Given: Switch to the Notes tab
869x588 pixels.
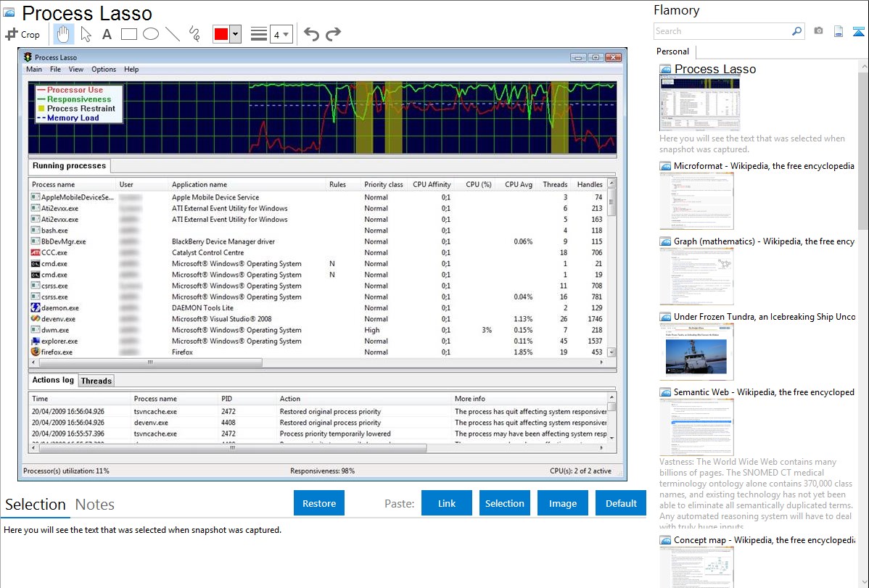Looking at the screenshot, I should coord(95,505).
